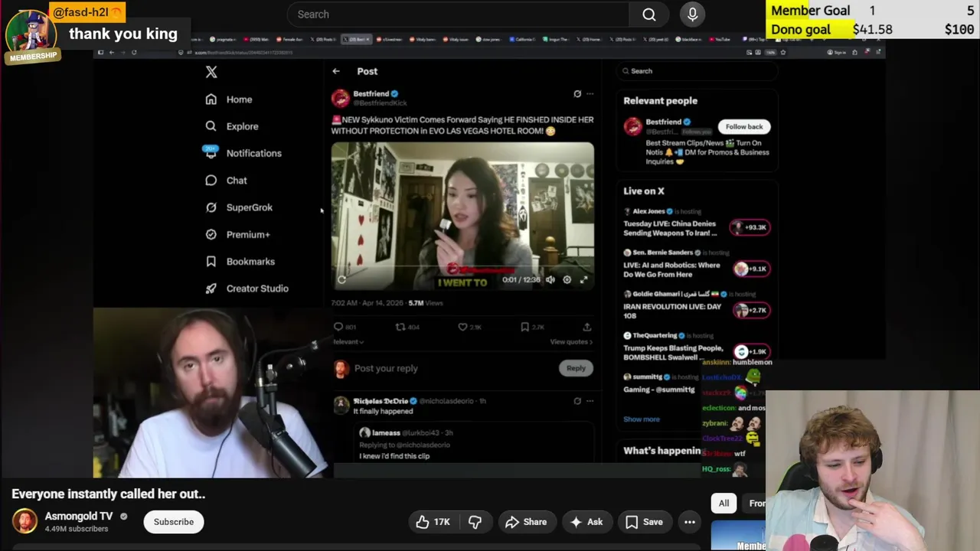Click the Ask button

click(x=586, y=522)
